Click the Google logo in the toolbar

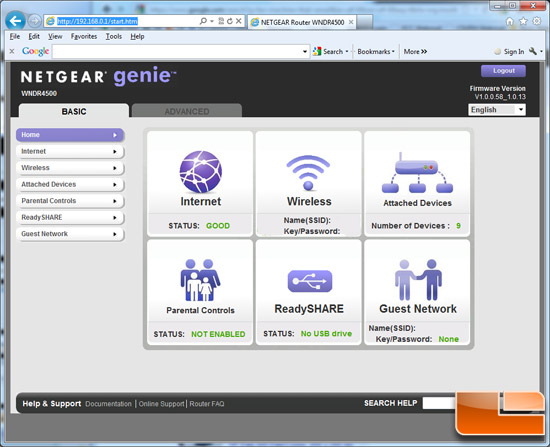[x=35, y=51]
